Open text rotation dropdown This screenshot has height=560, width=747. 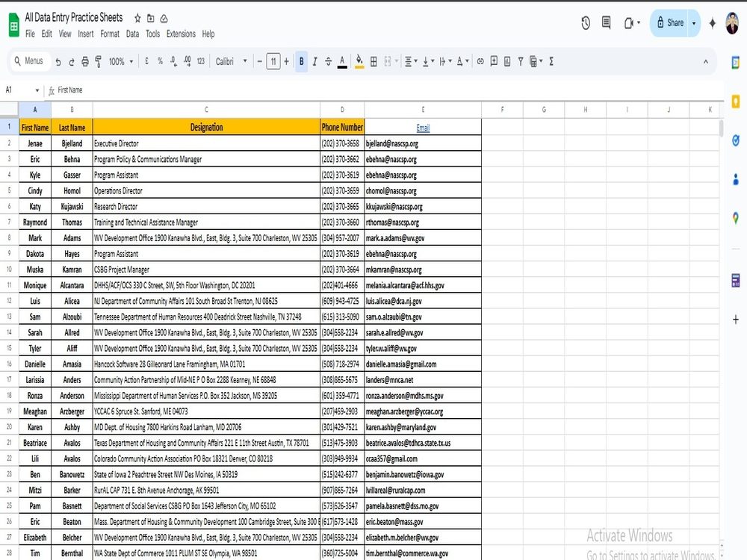[x=462, y=61]
